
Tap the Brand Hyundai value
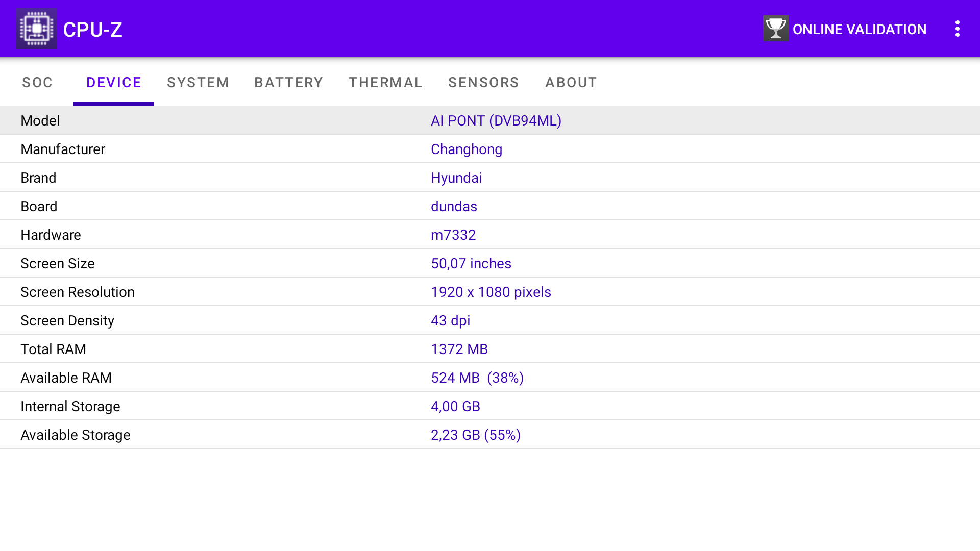456,178
